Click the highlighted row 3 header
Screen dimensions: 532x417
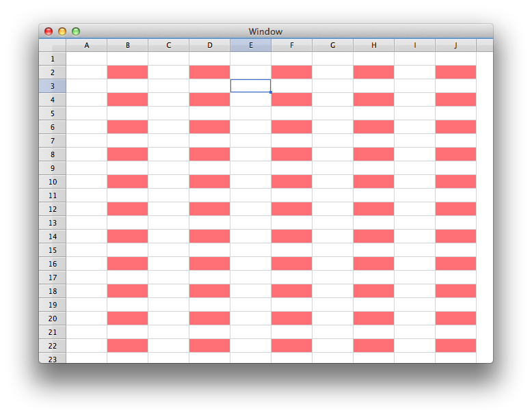(x=53, y=86)
